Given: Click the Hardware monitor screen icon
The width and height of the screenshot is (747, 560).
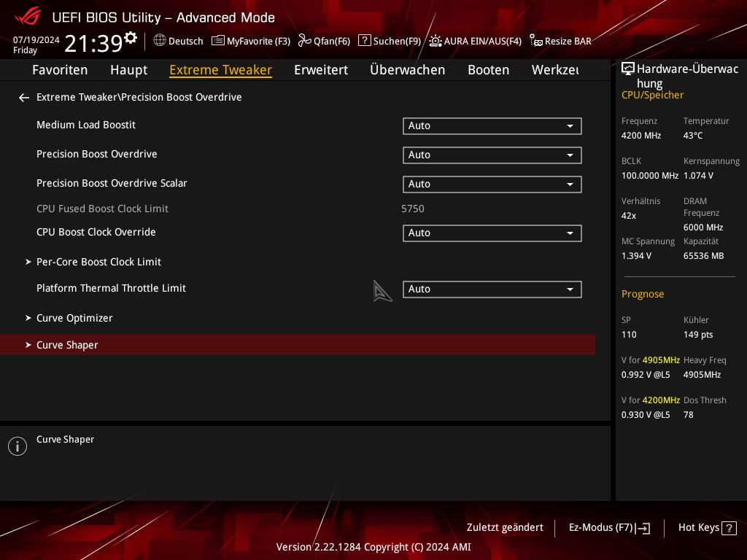Looking at the screenshot, I should click(628, 69).
